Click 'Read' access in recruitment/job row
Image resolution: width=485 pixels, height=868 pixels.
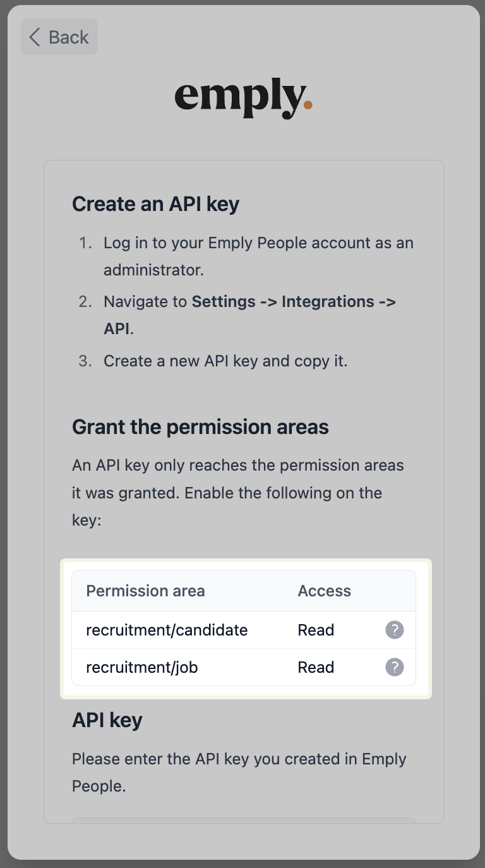click(x=316, y=667)
